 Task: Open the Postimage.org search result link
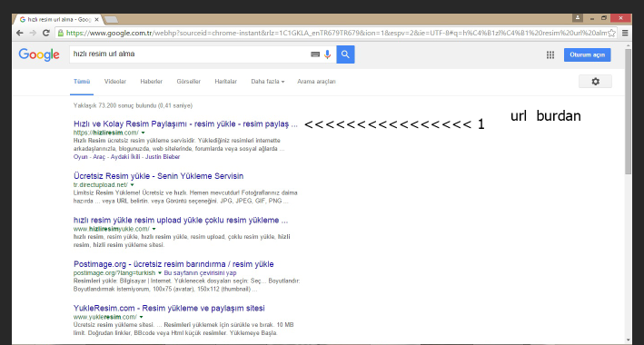click(173, 264)
